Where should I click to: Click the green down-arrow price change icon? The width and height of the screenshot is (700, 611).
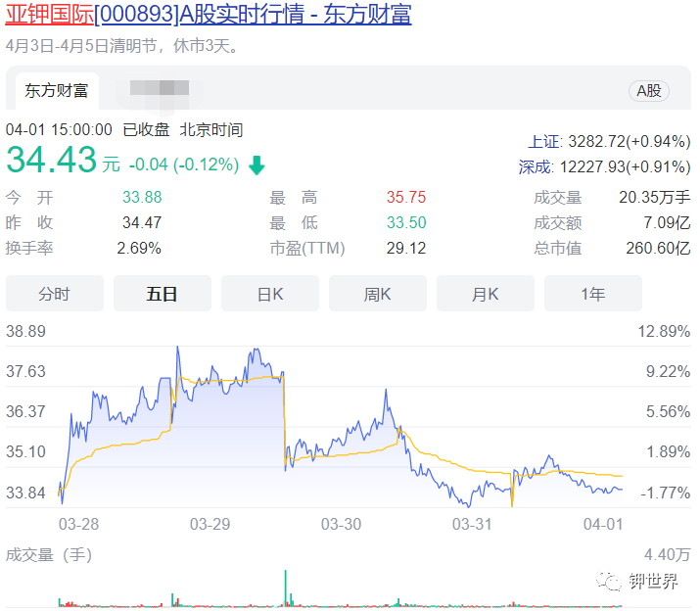pos(257,165)
